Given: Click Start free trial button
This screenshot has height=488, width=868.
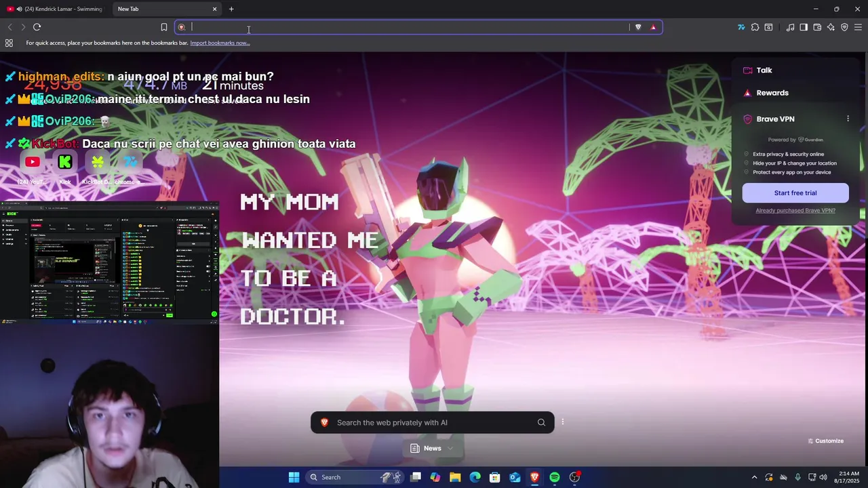Looking at the screenshot, I should tap(795, 193).
